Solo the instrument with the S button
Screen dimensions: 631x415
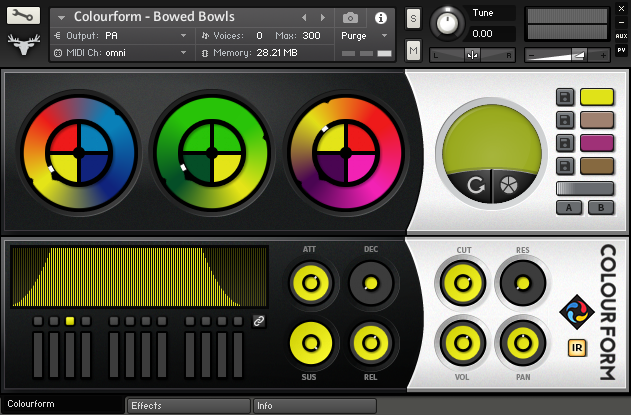(x=413, y=19)
